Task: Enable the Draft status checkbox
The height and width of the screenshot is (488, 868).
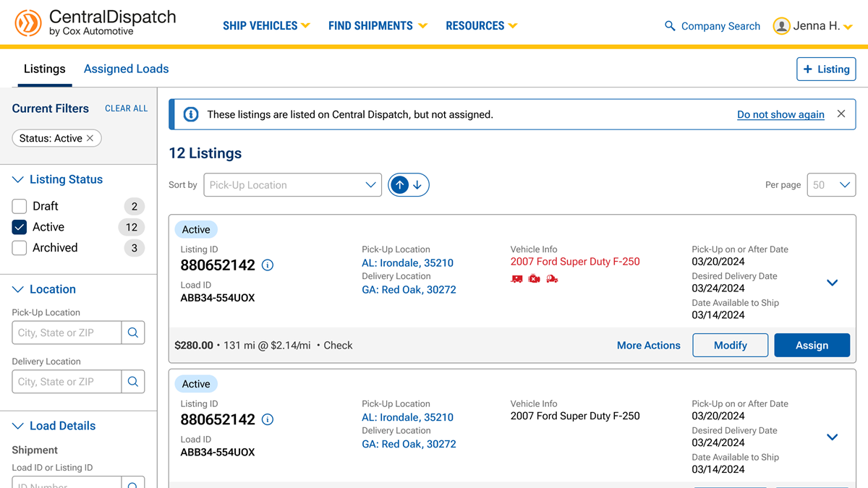Action: (20, 207)
